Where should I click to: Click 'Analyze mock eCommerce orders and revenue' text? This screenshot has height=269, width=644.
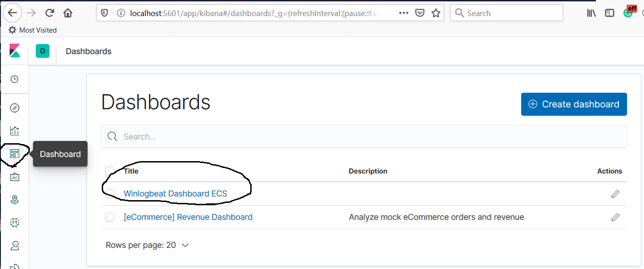point(436,217)
